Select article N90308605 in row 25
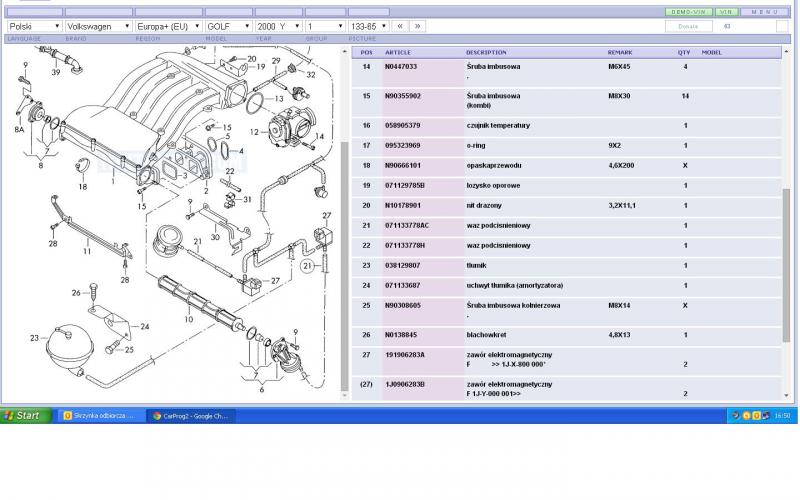 403,306
